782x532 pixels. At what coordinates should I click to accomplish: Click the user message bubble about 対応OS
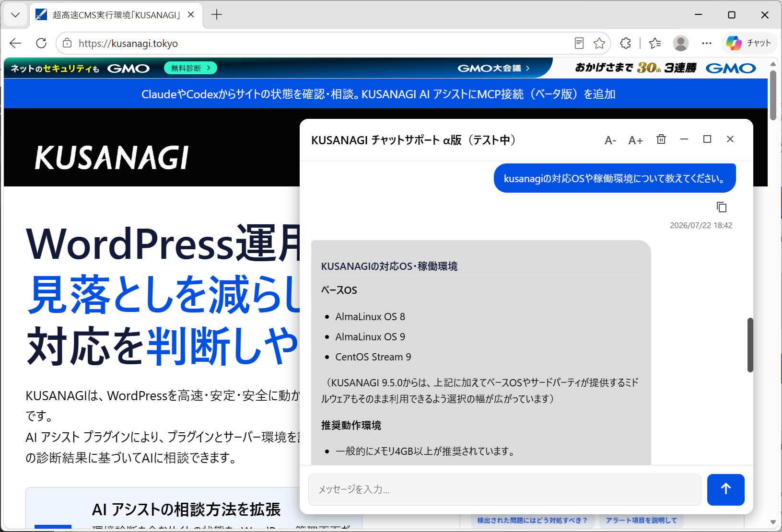pyautogui.click(x=615, y=178)
